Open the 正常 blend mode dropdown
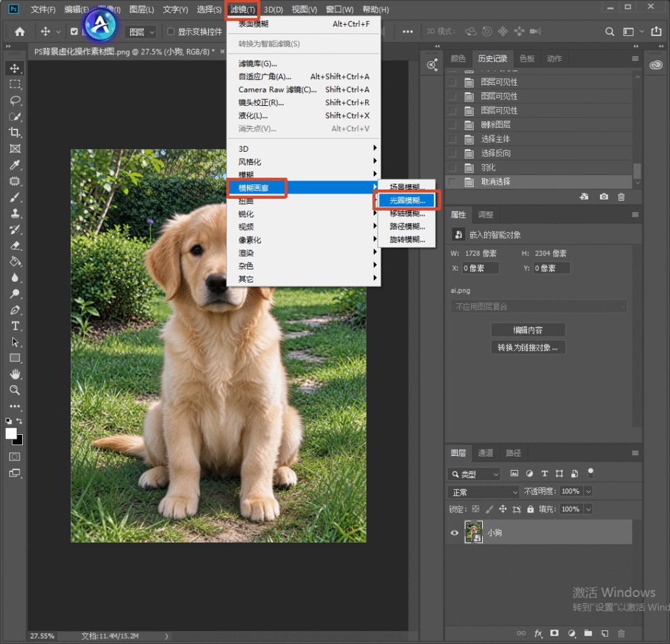Image resolution: width=670 pixels, height=644 pixels. tap(484, 492)
